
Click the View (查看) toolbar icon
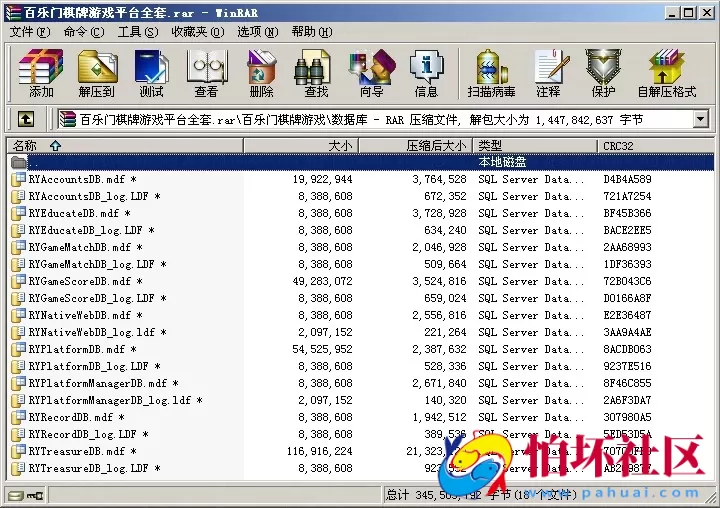(x=206, y=73)
